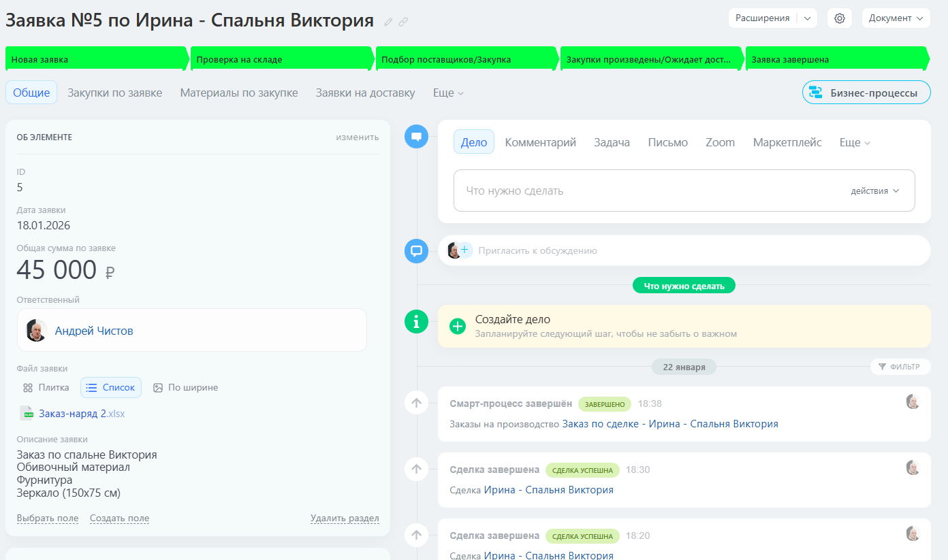Open the Закупки по заявке tab
The width and height of the screenshot is (948, 560).
pos(114,93)
